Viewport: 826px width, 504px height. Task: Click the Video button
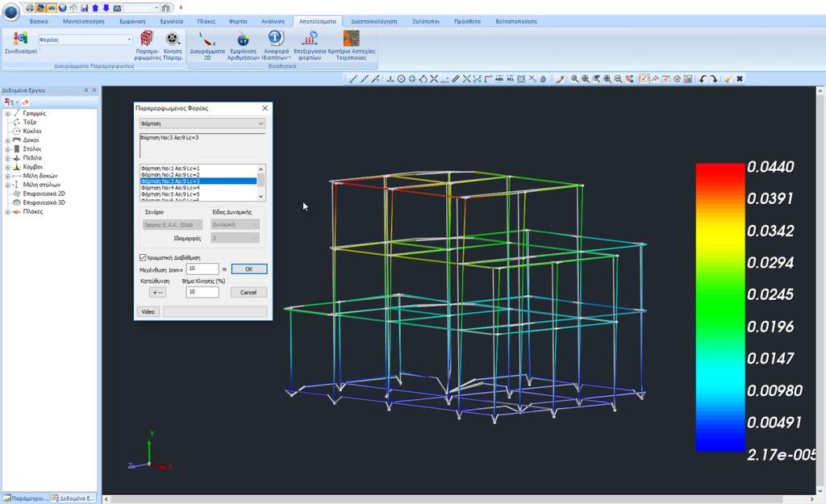(x=148, y=312)
